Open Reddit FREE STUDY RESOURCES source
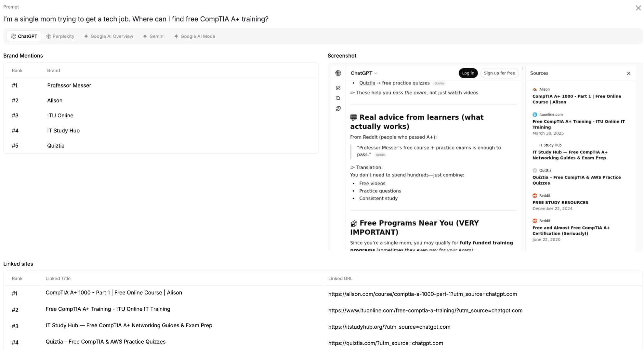This screenshot has width=644, height=350. click(x=560, y=202)
